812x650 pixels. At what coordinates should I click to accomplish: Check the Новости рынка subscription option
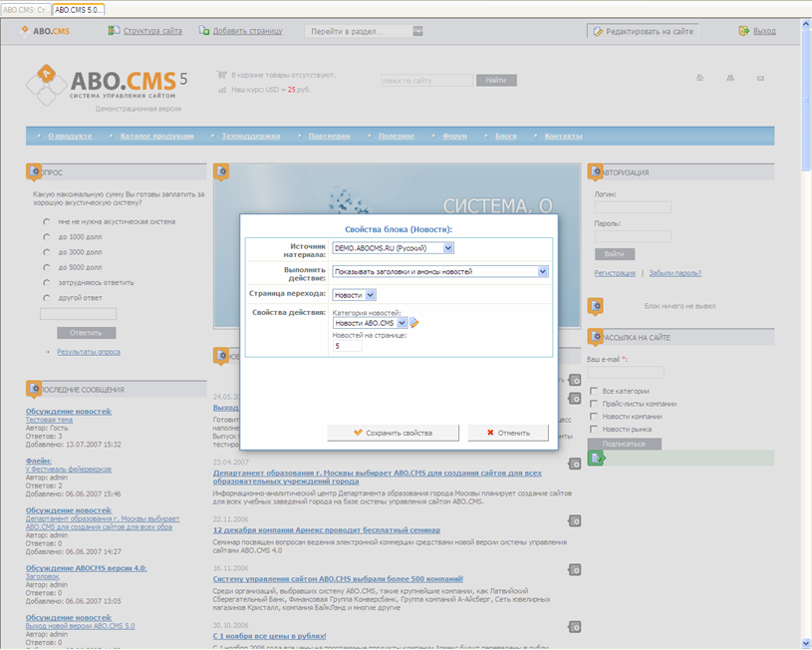593,431
